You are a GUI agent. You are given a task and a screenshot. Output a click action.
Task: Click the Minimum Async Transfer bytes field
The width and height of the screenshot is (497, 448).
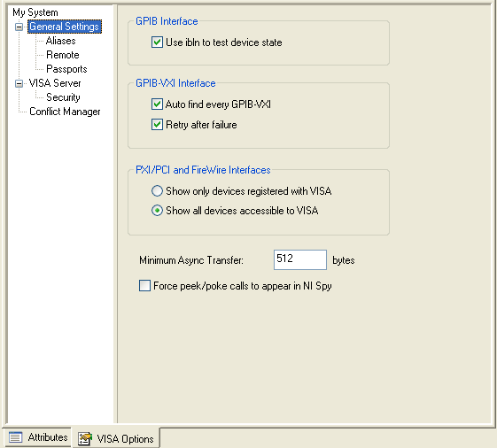(x=299, y=259)
